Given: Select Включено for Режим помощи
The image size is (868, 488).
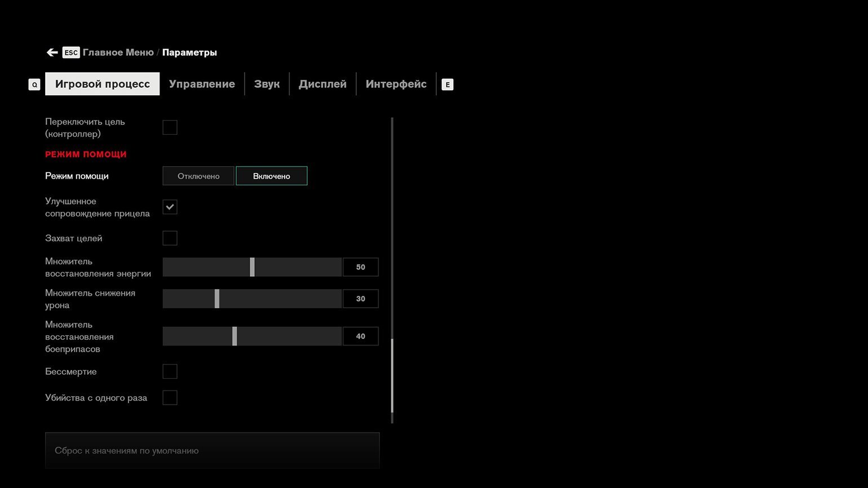Looking at the screenshot, I should click(272, 176).
